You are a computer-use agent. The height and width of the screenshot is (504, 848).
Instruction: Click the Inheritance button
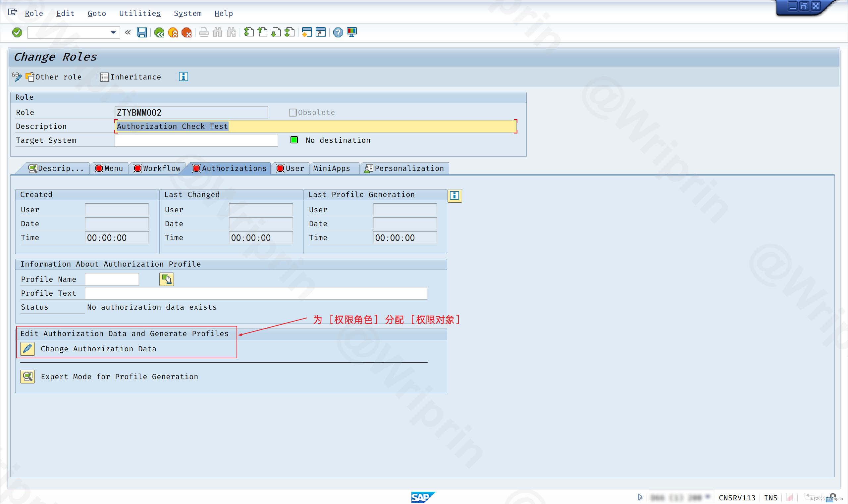coord(131,77)
